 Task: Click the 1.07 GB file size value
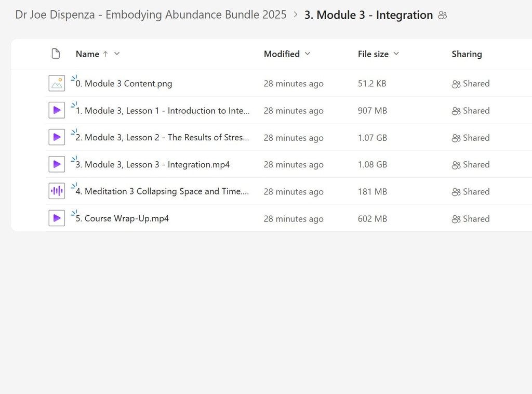[372, 138]
